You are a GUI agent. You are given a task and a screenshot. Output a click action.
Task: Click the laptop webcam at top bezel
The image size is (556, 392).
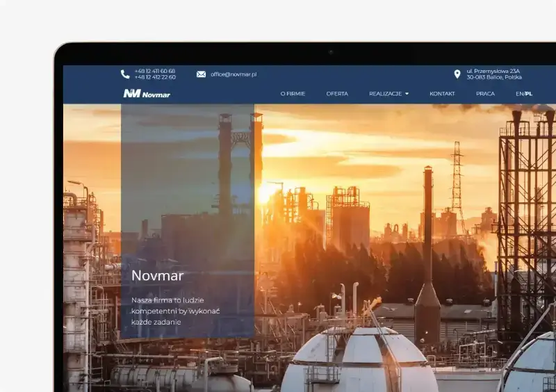331,52
